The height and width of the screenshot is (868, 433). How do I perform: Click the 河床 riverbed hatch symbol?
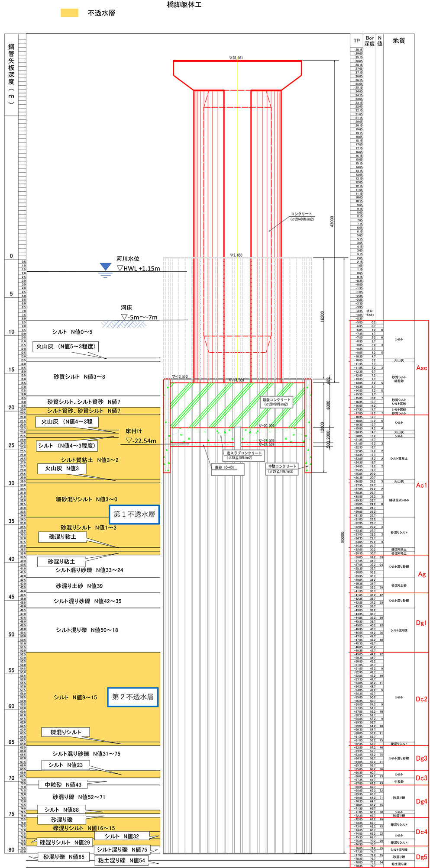coord(118,324)
